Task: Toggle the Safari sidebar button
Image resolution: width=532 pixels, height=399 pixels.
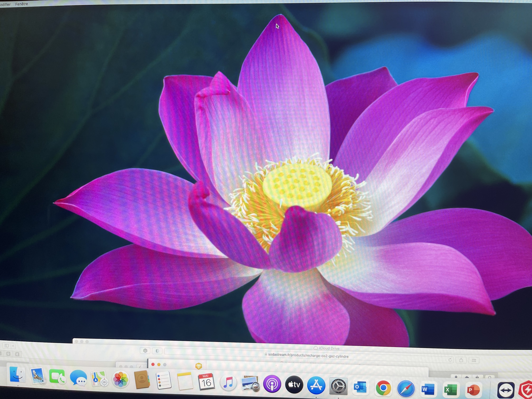Action: click(x=7, y=346)
